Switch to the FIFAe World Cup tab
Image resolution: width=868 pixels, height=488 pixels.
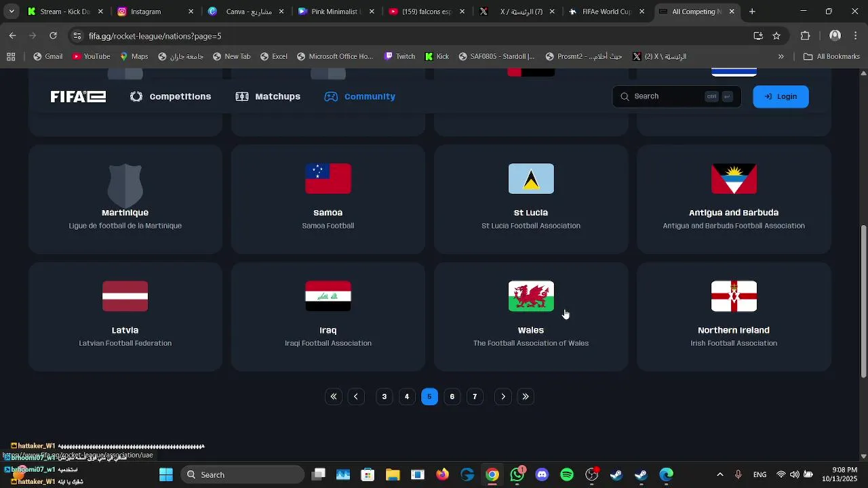click(606, 12)
